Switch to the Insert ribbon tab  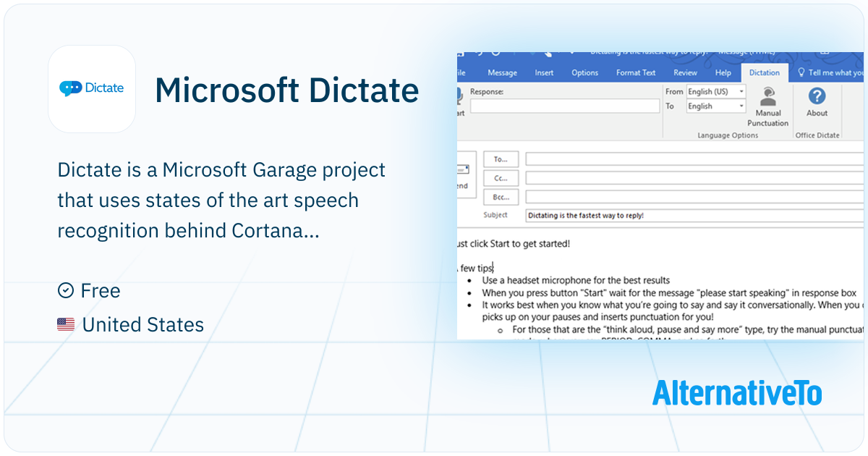click(x=544, y=72)
